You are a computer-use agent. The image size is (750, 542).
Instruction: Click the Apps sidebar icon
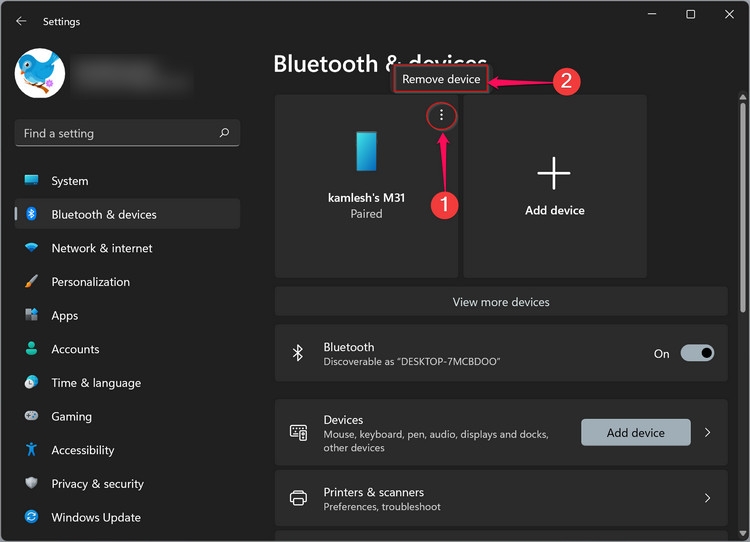point(32,314)
